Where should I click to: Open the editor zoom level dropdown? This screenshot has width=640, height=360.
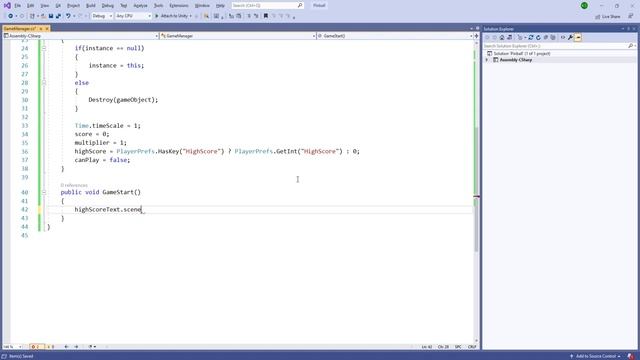tap(12, 347)
